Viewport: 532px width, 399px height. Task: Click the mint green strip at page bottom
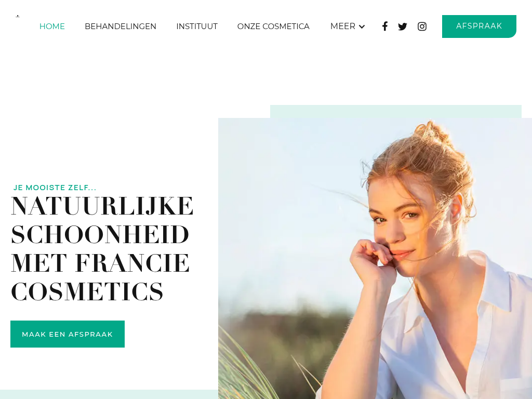pos(109,394)
